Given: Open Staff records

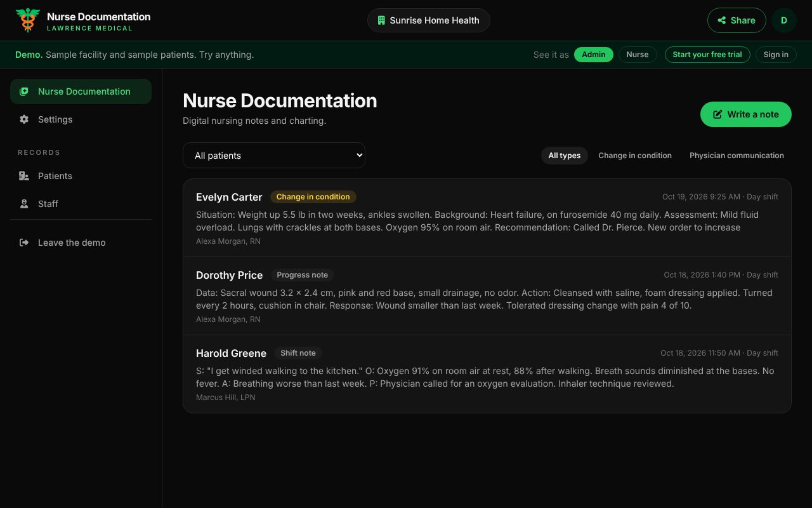Looking at the screenshot, I should click(81, 204).
